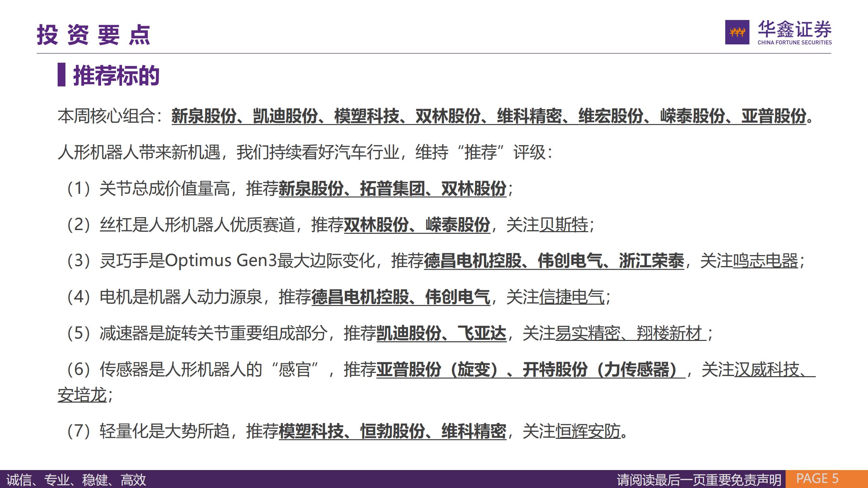Click 嵘泰股份 in item (2)
The image size is (868, 488).
(458, 225)
